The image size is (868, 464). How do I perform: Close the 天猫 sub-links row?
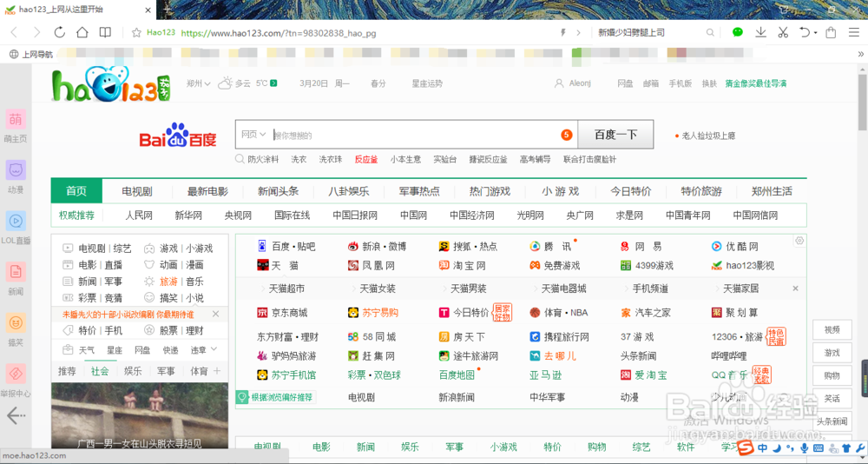point(795,288)
